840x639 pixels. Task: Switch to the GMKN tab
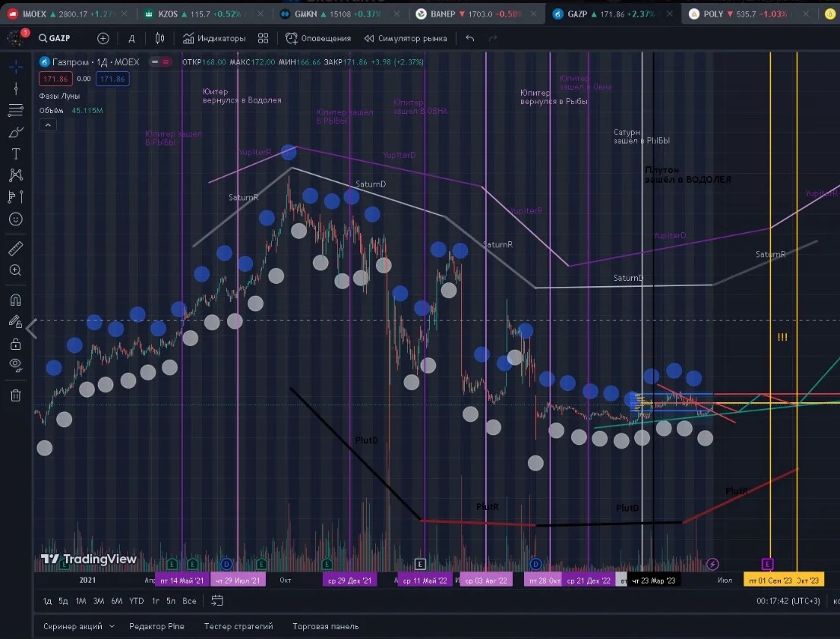[x=340, y=14]
